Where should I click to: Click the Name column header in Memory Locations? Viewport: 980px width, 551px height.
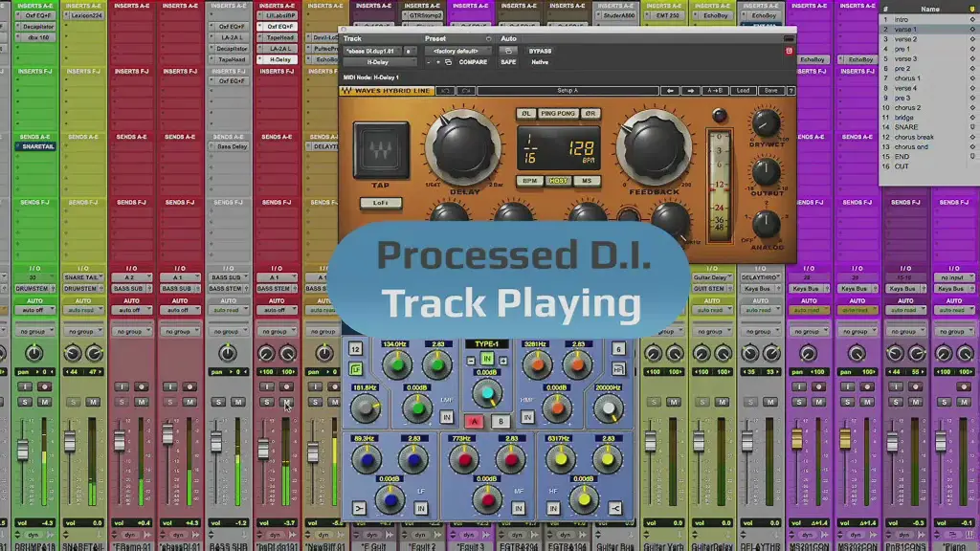[929, 9]
